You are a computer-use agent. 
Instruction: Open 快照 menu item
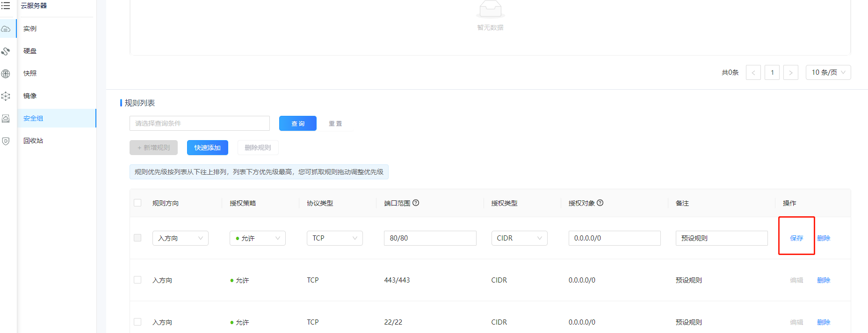(57, 73)
